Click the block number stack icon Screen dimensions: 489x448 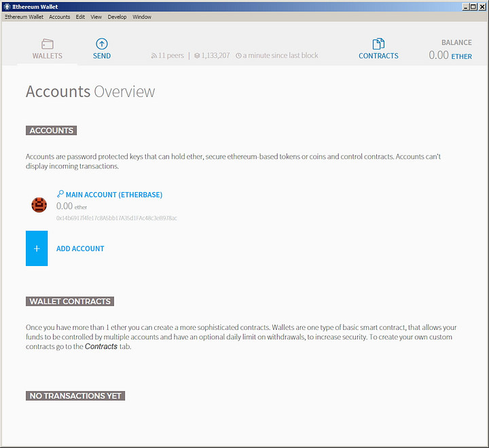(197, 56)
